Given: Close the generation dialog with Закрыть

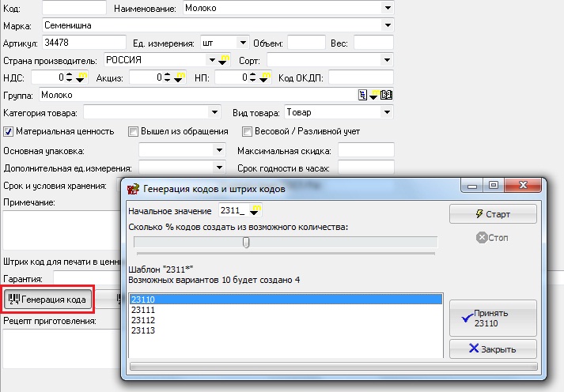Looking at the screenshot, I should [493, 349].
